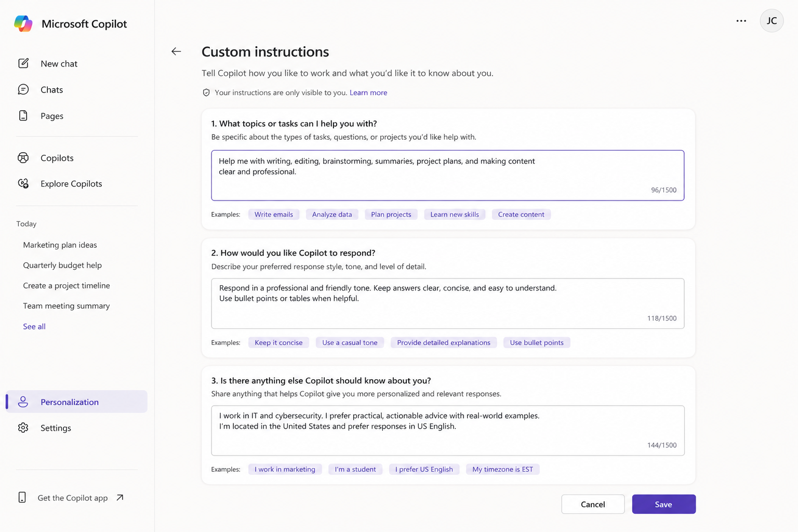
Task: Select the Keep it concise example chip
Action: point(278,342)
